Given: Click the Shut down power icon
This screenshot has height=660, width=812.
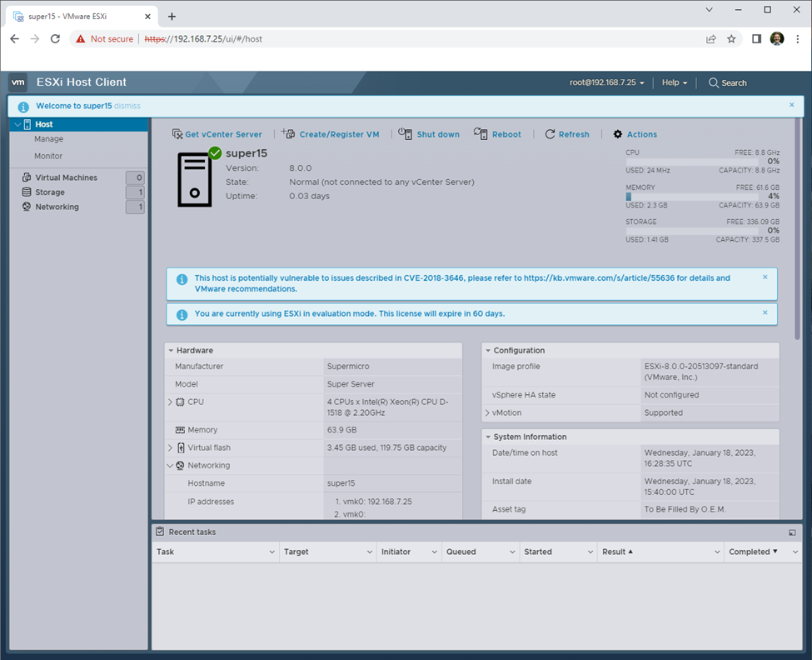Looking at the screenshot, I should pyautogui.click(x=405, y=133).
